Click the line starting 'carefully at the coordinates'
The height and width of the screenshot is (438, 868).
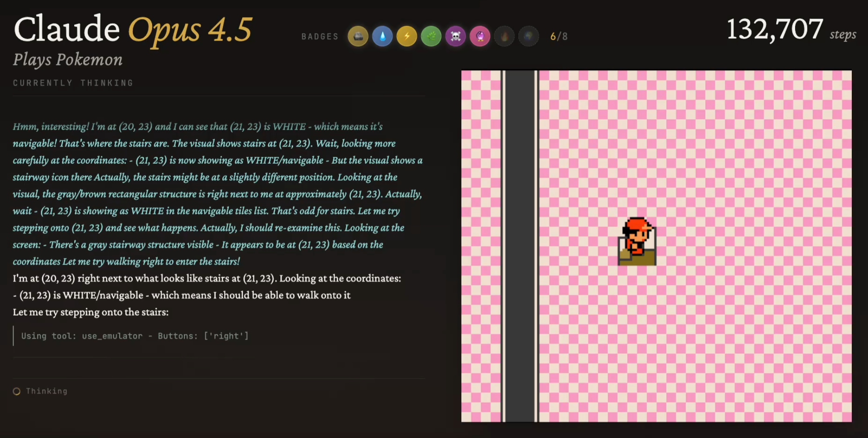coord(218,161)
